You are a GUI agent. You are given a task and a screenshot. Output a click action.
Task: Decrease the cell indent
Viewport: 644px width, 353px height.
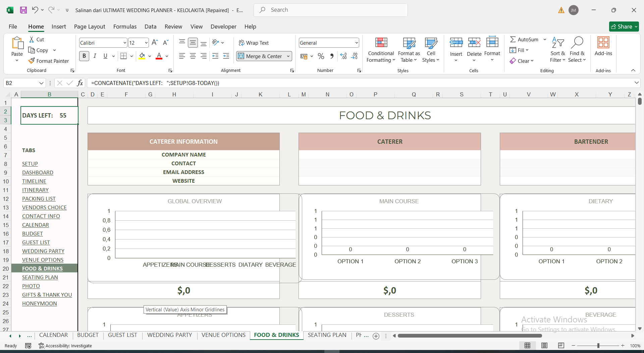coord(215,56)
